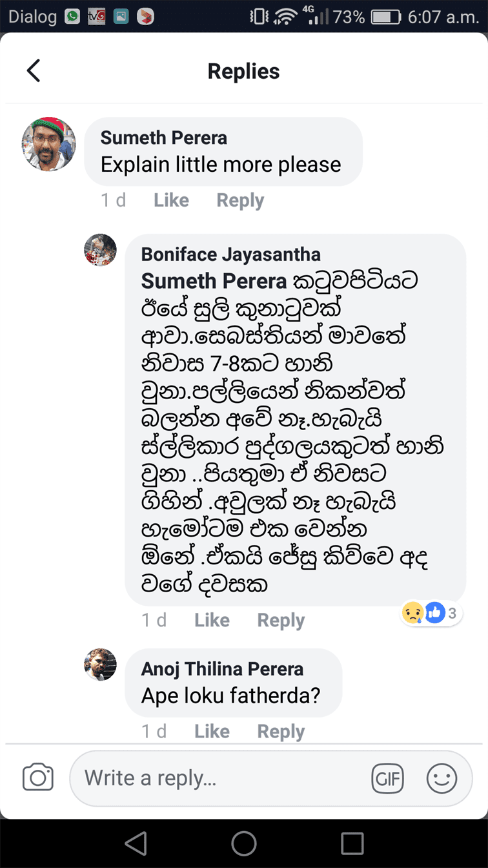Image resolution: width=488 pixels, height=868 pixels.
Task: Reply to Sumeth Perera's comment
Action: 240,200
